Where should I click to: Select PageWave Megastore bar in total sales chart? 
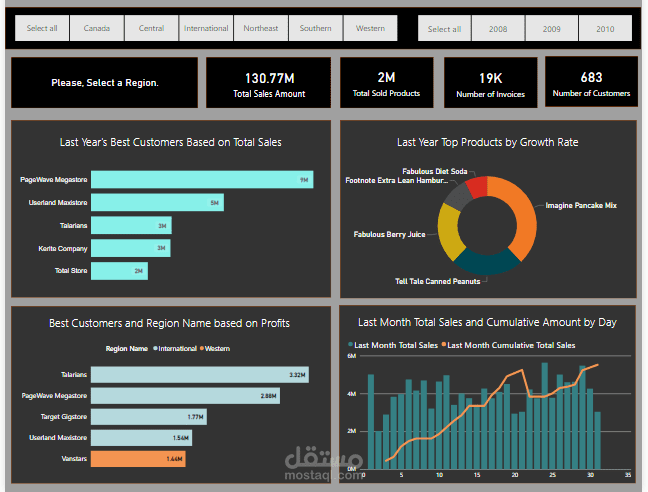pos(202,180)
